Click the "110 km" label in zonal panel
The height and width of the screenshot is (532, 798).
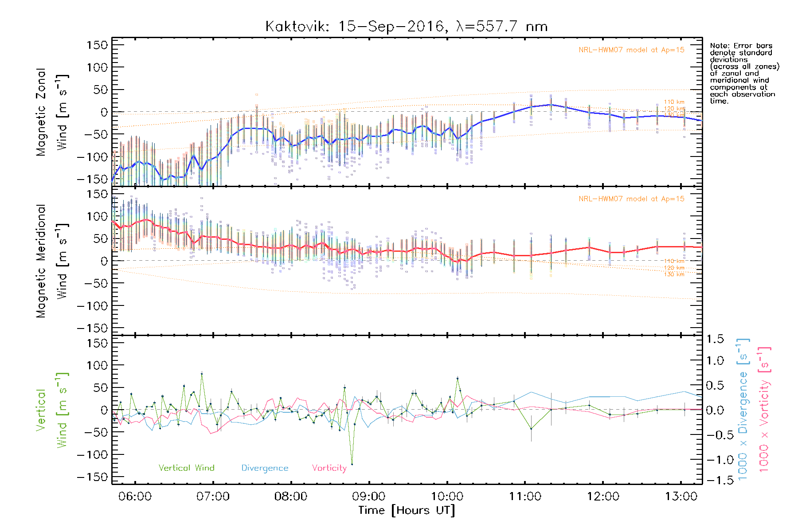coord(674,102)
